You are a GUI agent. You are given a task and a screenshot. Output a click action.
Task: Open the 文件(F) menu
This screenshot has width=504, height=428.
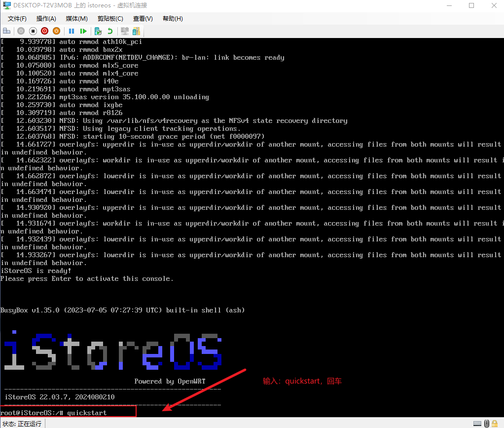coord(16,18)
